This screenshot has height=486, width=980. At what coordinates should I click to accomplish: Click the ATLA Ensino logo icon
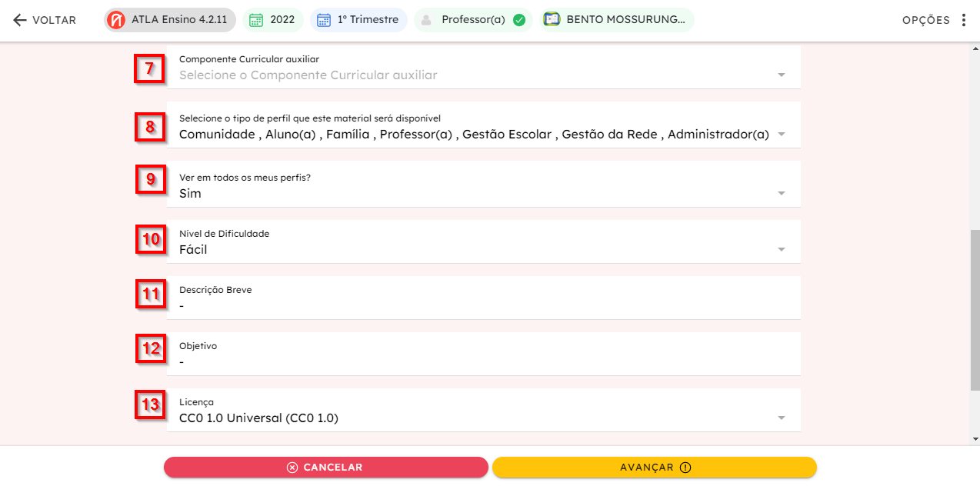click(x=117, y=20)
